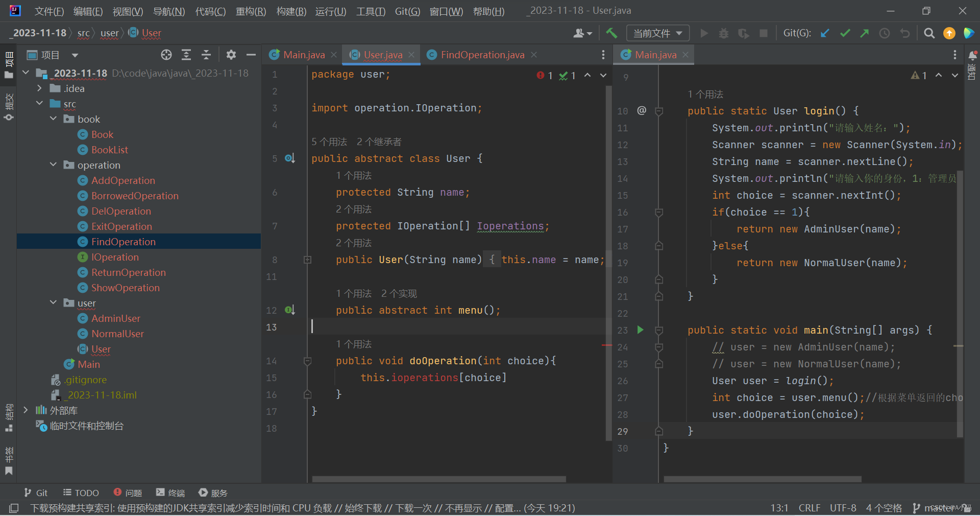Toggle the 结构 structure side panel

(x=9, y=417)
